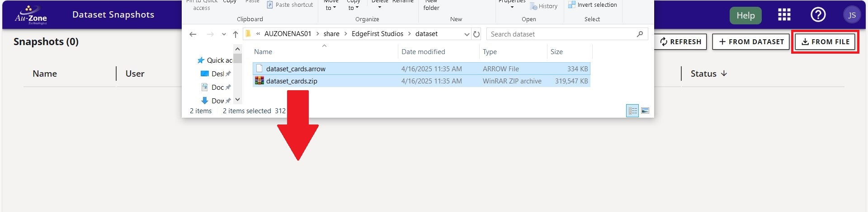Click the dataset_cards.arrow file icon

tap(259, 69)
